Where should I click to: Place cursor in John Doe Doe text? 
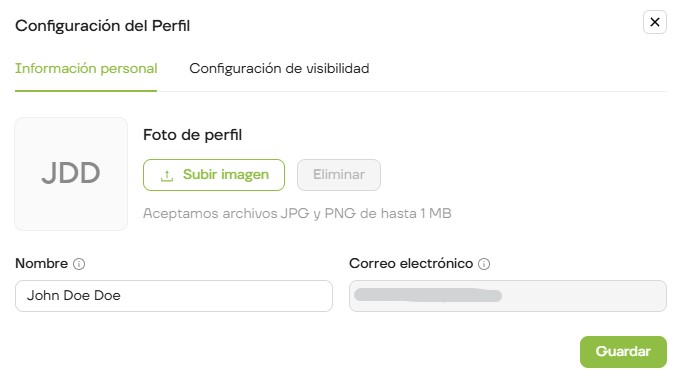pos(74,295)
